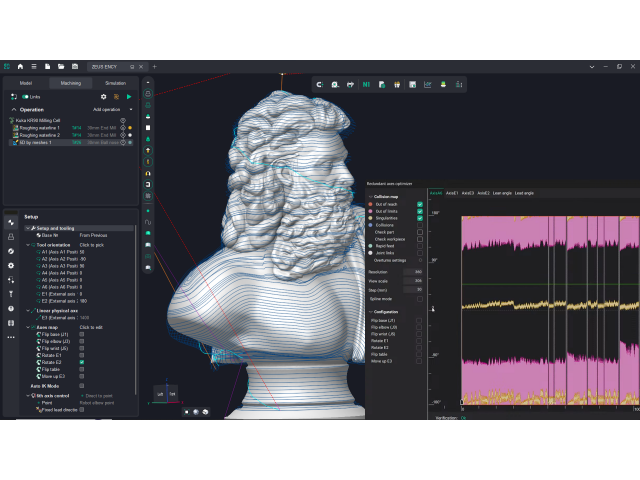Open machining settings gear icon
This screenshot has width=640, height=480.
click(x=103, y=96)
